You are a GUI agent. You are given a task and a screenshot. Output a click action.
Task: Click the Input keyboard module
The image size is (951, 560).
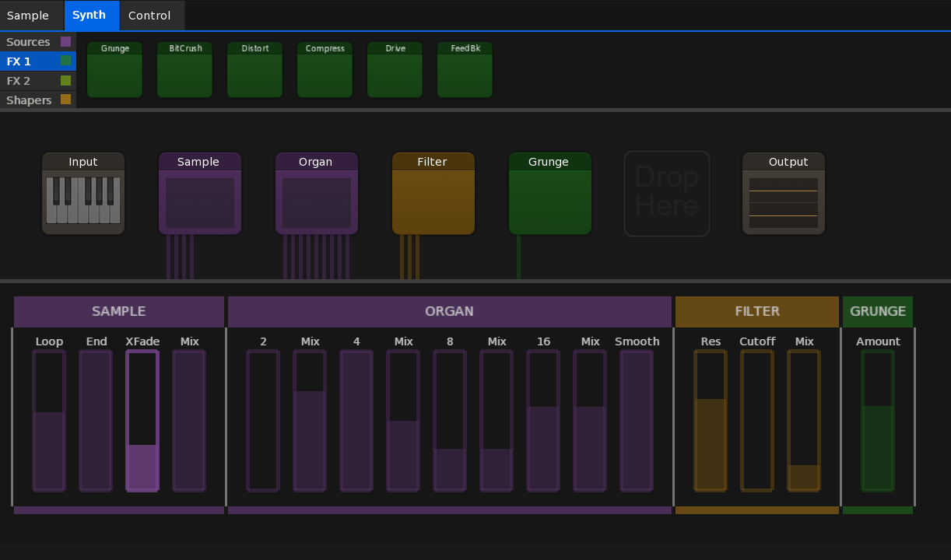83,194
